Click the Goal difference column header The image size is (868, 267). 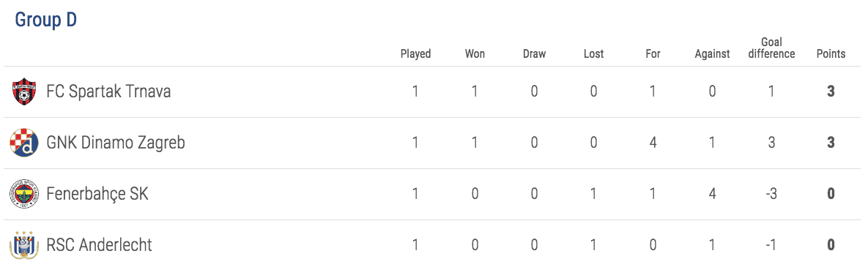pyautogui.click(x=772, y=49)
